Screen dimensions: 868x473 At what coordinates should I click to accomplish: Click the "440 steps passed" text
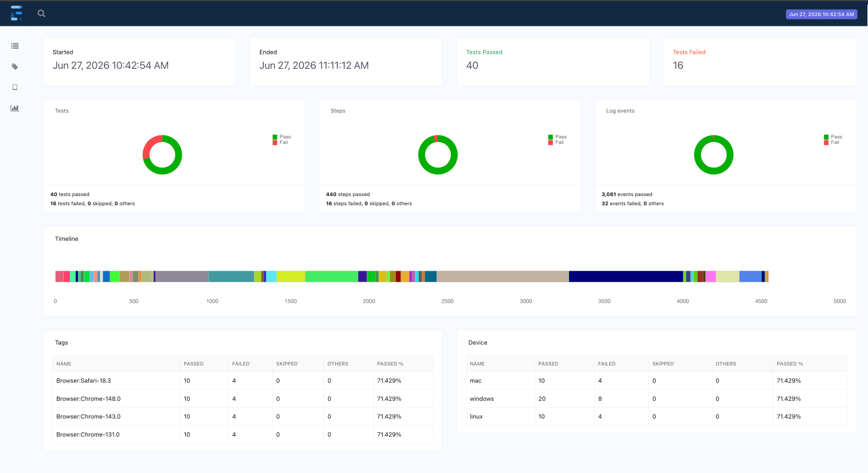[348, 194]
